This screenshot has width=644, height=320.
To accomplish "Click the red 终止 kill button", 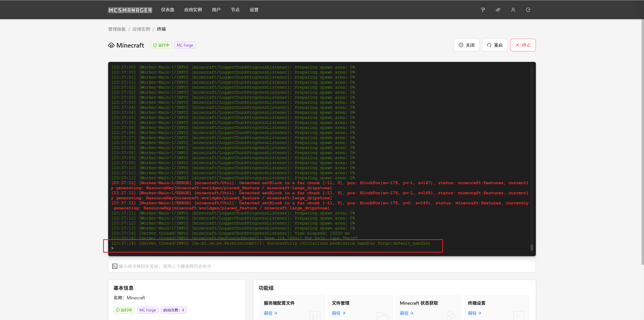I will (x=523, y=45).
